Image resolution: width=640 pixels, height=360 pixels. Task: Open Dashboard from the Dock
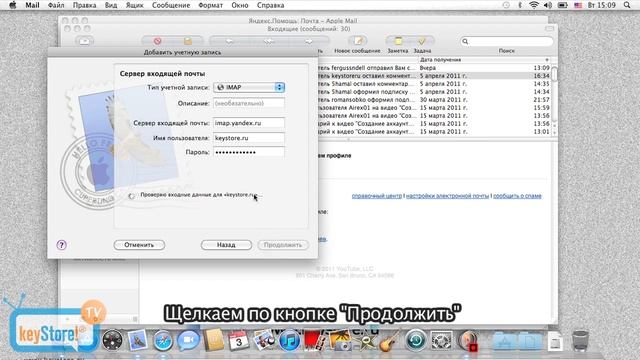point(112,340)
